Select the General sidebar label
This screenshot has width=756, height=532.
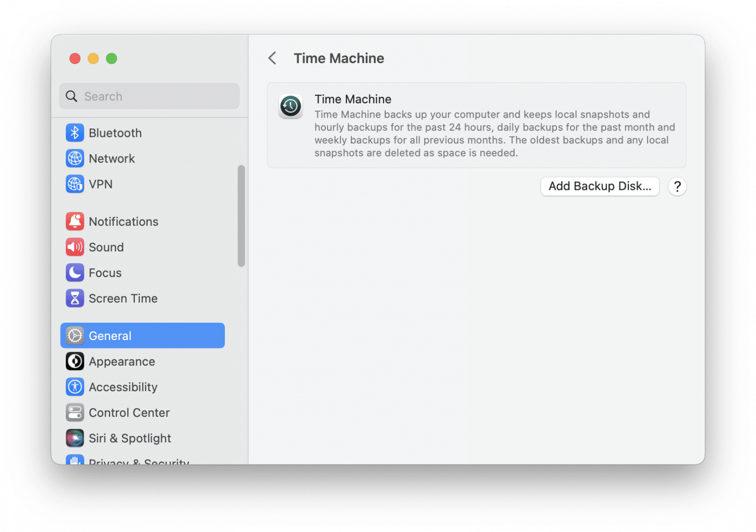tap(110, 336)
